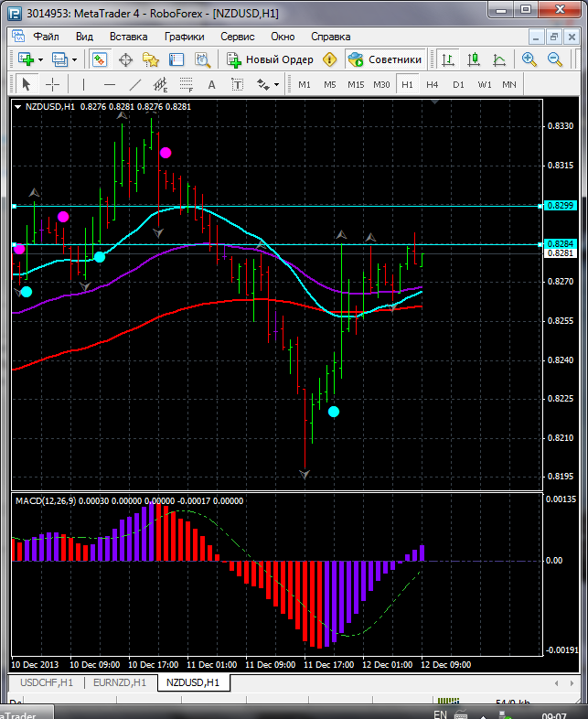This screenshot has width=588, height=719.
Task: Switch to bar chart mode
Action: point(448,59)
